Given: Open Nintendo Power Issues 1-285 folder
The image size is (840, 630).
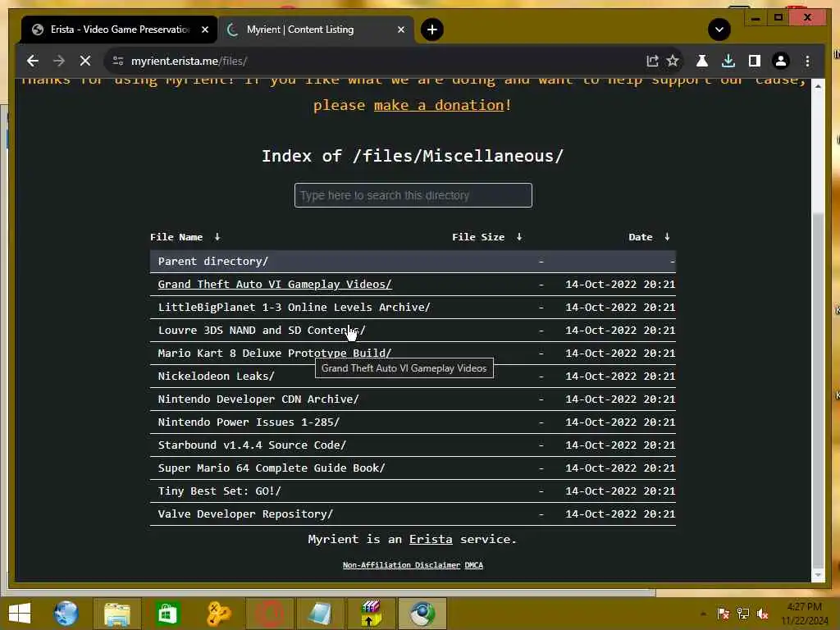Looking at the screenshot, I should click(x=249, y=422).
